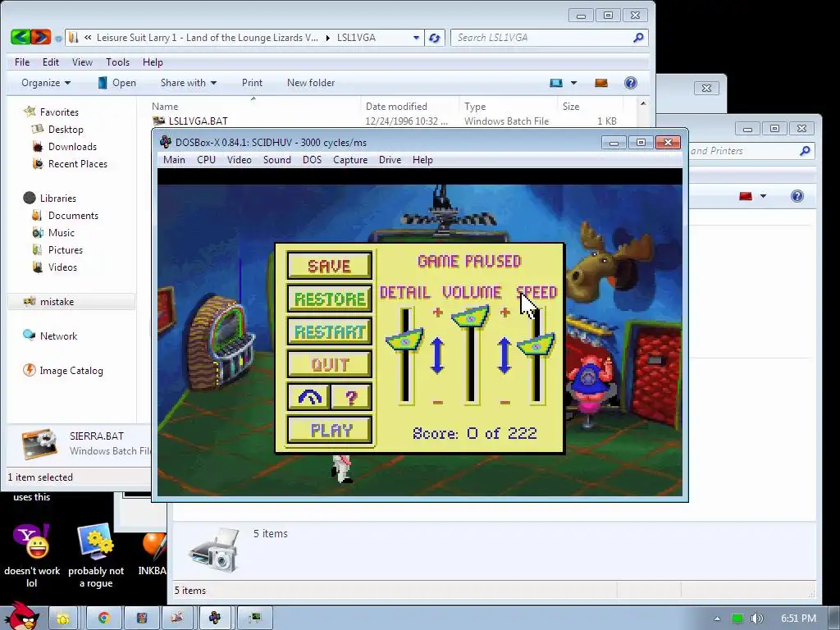Image resolution: width=840 pixels, height=630 pixels.
Task: Click the Angry Birds Start button
Action: point(21,616)
